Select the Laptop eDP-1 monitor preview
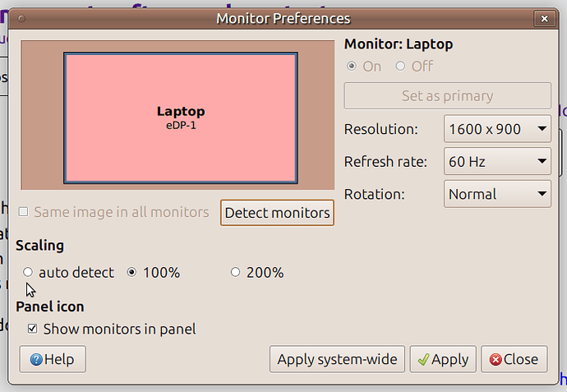Image resolution: width=567 pixels, height=392 pixels. 181,118
